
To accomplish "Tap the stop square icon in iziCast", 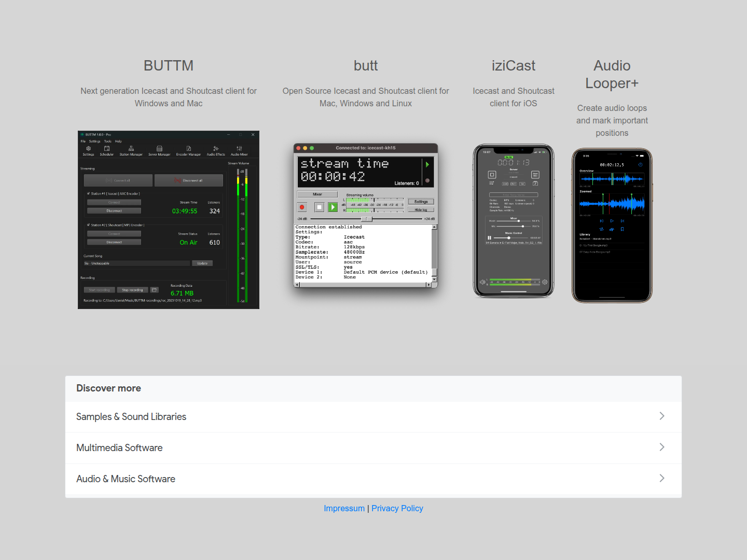I will [492, 175].
